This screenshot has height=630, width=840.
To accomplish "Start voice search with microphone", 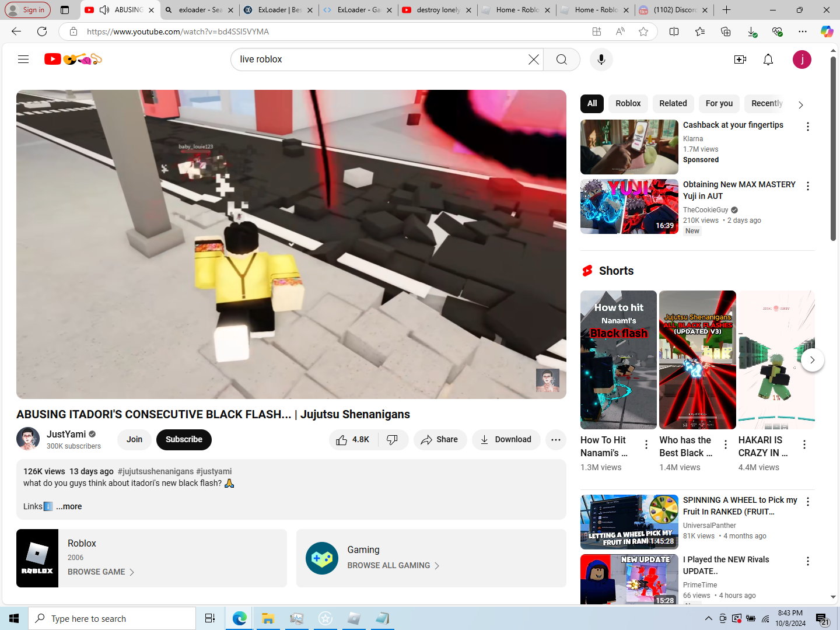I will click(x=601, y=60).
